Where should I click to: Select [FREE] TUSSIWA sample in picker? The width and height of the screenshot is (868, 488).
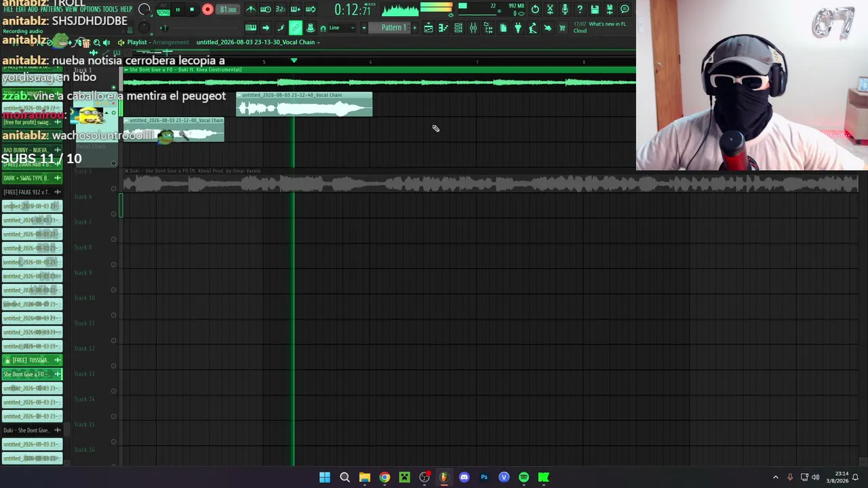[32, 360]
